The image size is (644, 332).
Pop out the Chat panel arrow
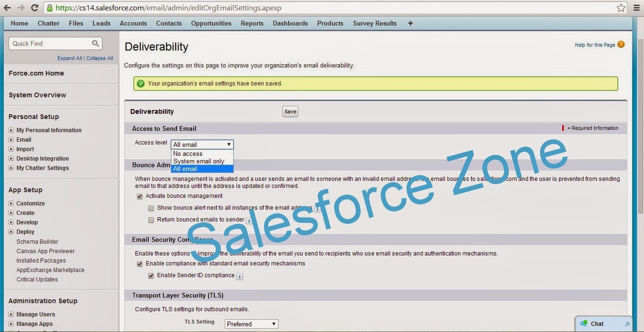coord(627,324)
